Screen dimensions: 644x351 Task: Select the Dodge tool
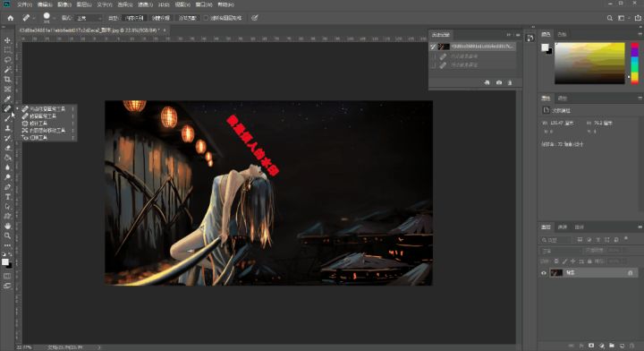pyautogui.click(x=7, y=177)
